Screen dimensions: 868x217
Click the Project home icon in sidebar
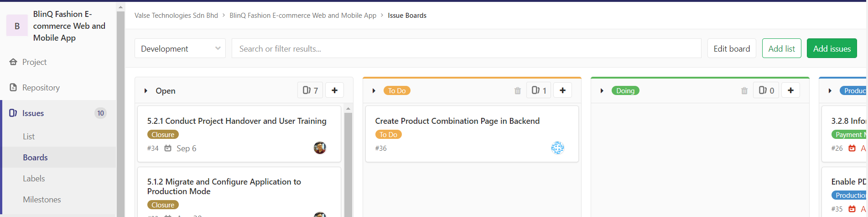(13, 62)
